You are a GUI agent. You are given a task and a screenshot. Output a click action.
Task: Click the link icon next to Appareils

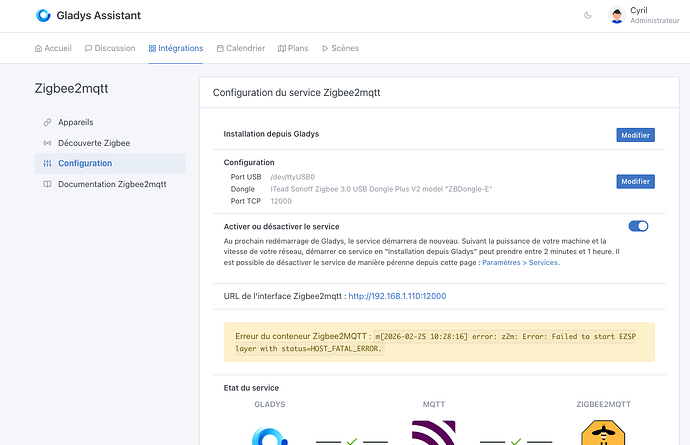tap(47, 122)
